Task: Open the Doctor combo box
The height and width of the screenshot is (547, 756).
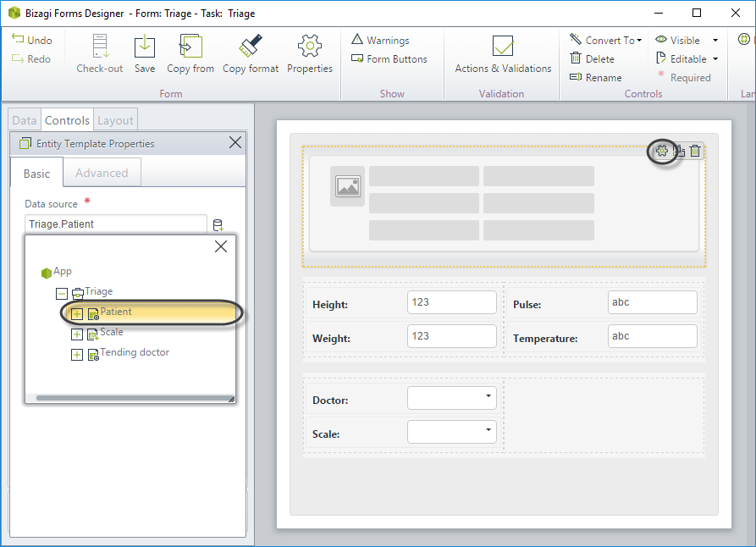Action: [452, 397]
